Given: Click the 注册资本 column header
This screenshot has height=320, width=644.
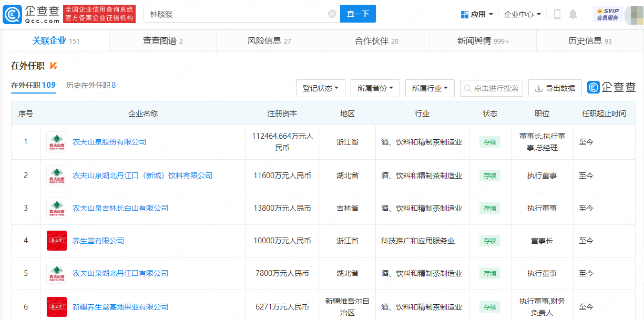Looking at the screenshot, I should [x=282, y=113].
